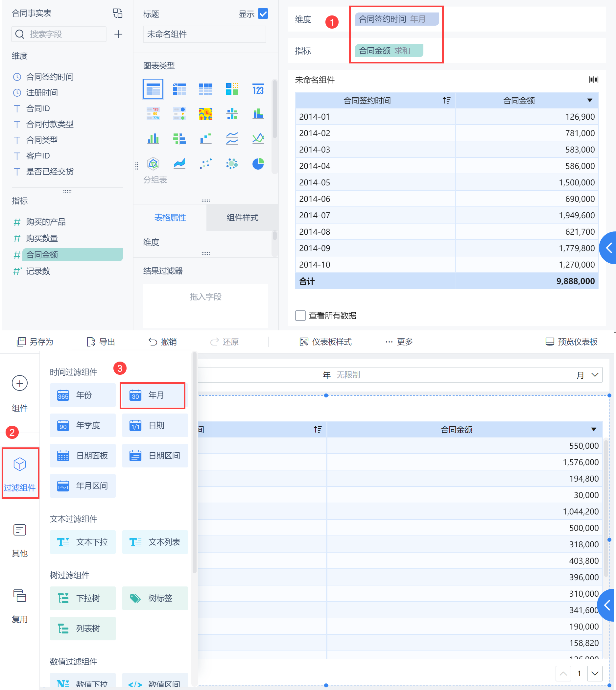Click the plus icon to add a field
The height and width of the screenshot is (690, 616).
(118, 34)
